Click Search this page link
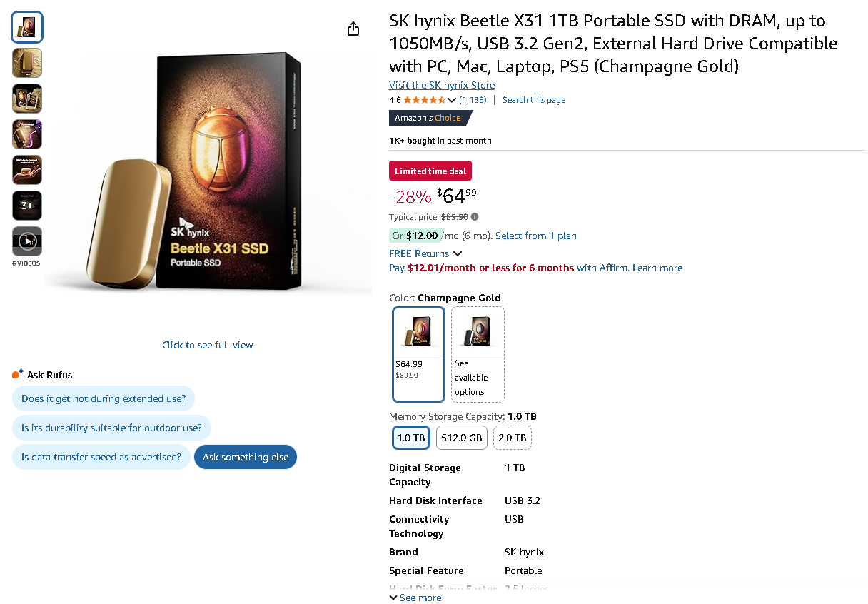868x604 pixels. click(533, 100)
